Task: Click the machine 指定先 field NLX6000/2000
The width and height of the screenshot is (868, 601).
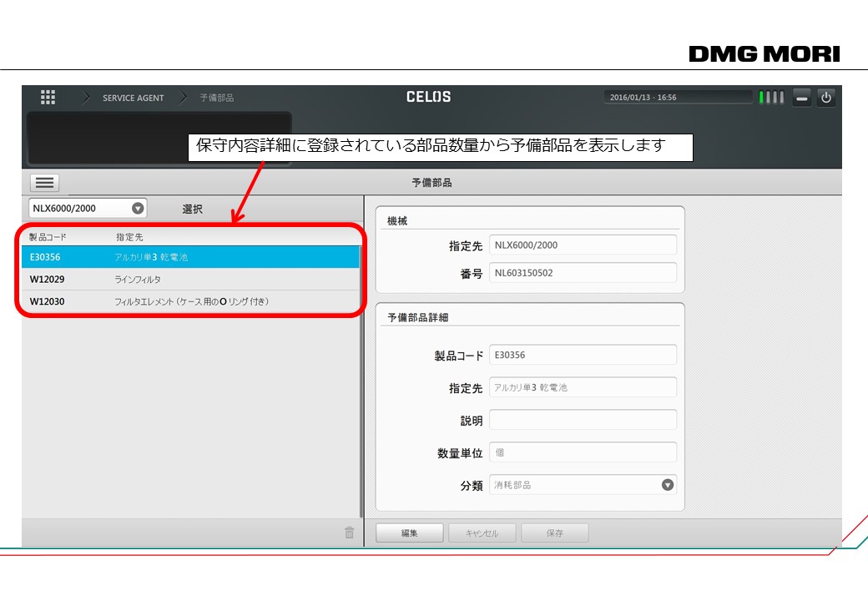Action: pos(583,245)
